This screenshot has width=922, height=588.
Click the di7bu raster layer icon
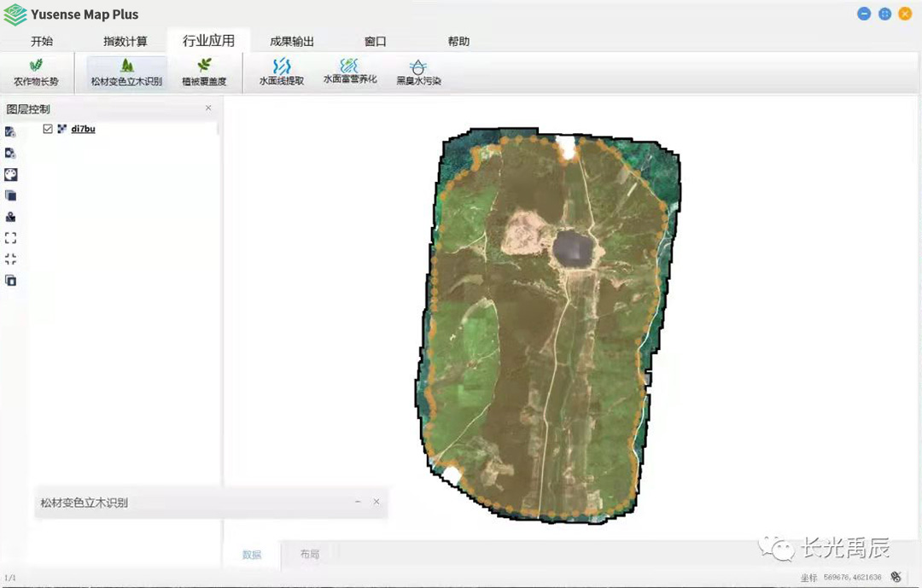pos(61,129)
